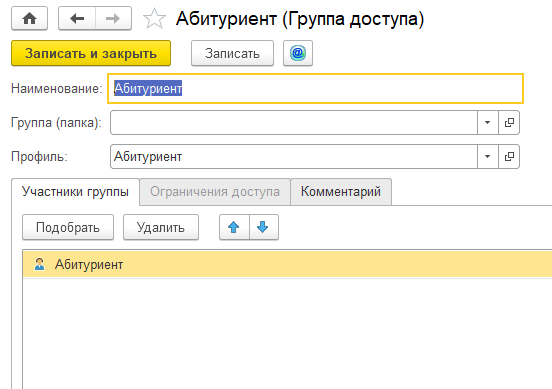The image size is (552, 389).
Task: Move participant down with blue arrow
Action: pos(263,227)
